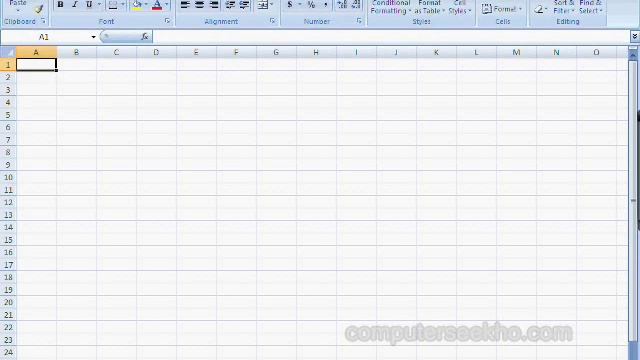Viewport: 640px width, 360px height.
Task: Select row 24 header
Action: tap(8, 352)
